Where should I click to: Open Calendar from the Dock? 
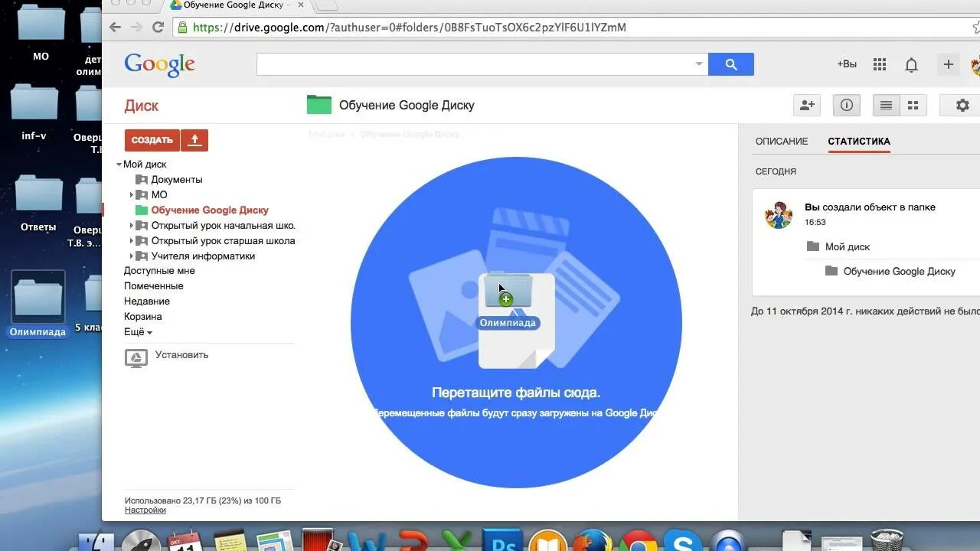click(185, 540)
